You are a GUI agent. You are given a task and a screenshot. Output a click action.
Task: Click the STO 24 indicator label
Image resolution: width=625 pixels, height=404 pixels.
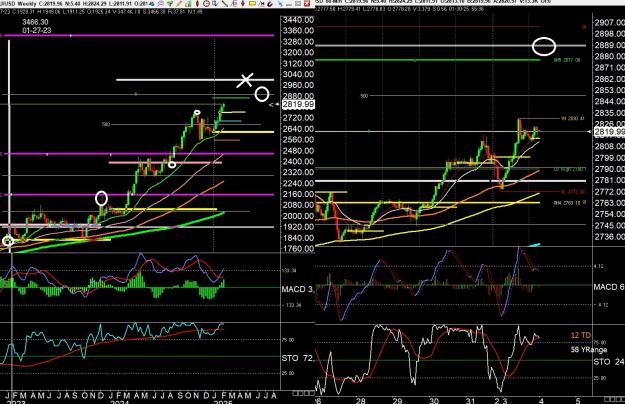609,362
